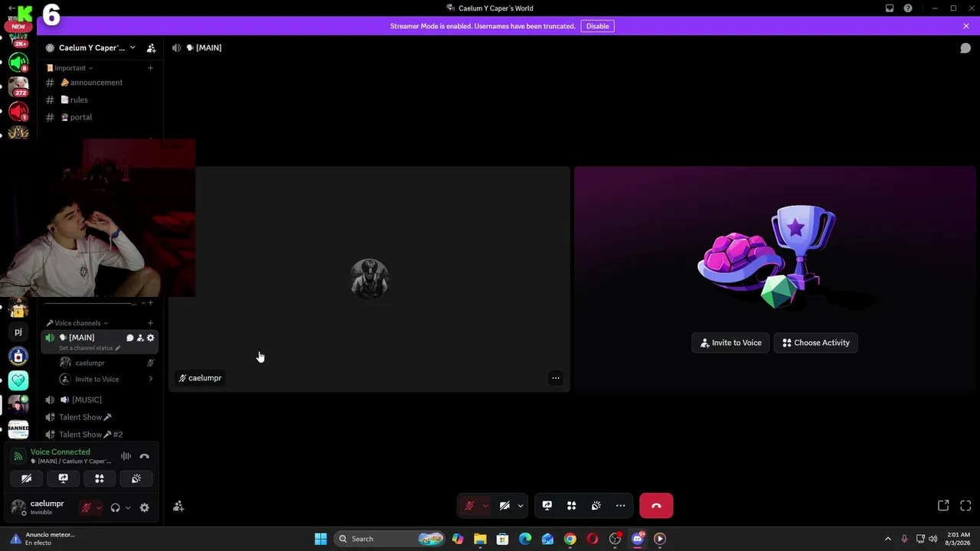Viewport: 980px width, 551px height.
Task: Open Discord help in the title bar
Action: [x=908, y=8]
